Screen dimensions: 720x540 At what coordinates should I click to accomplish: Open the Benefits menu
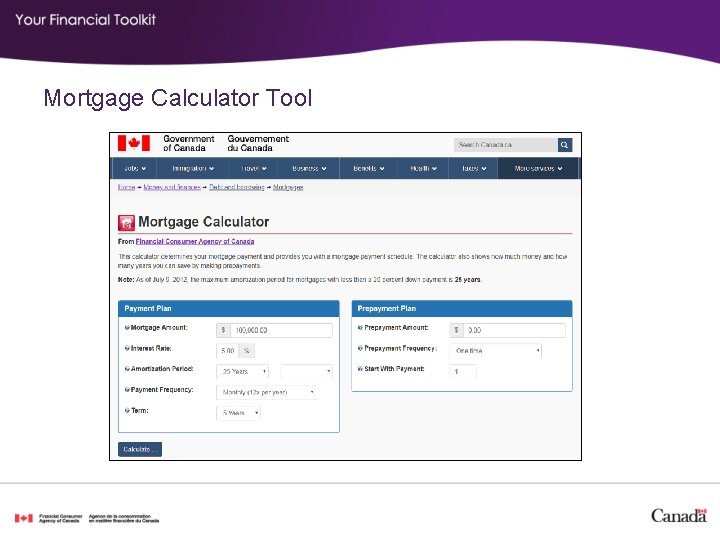click(x=369, y=169)
